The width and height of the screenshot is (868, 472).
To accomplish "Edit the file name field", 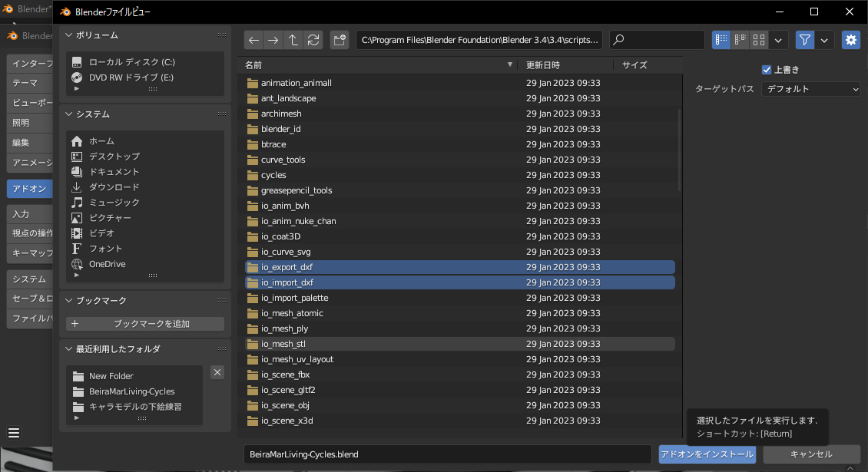I will [x=447, y=454].
